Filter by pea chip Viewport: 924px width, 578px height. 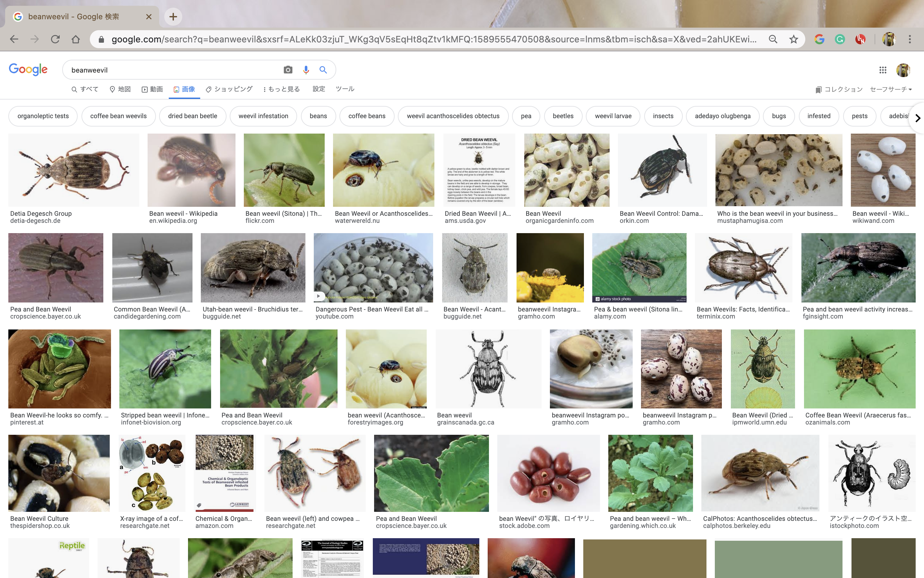(x=526, y=116)
